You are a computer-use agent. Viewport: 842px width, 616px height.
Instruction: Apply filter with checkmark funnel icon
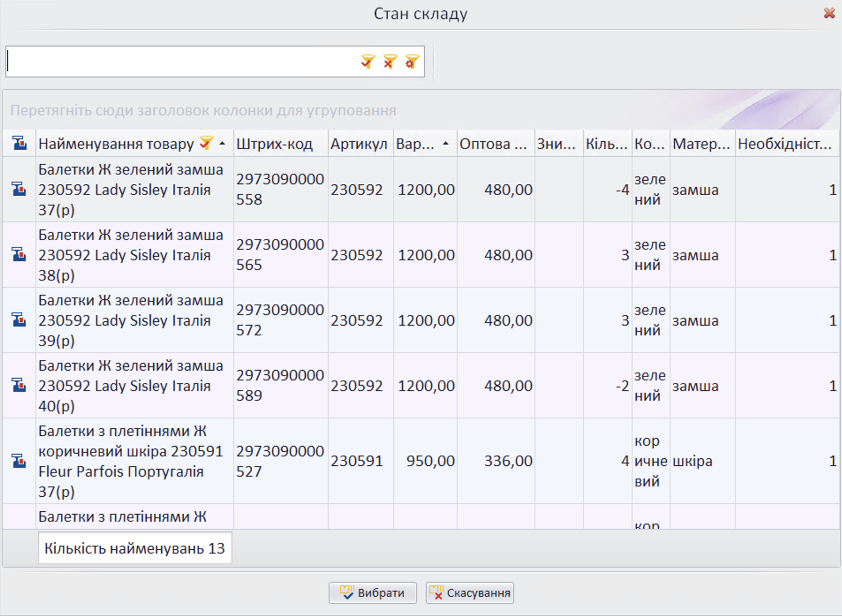click(x=368, y=61)
